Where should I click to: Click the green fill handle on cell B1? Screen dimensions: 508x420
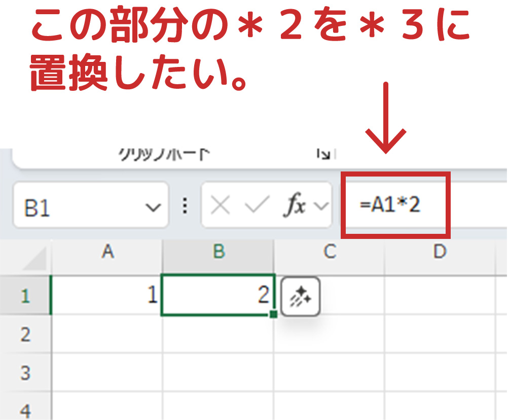click(274, 315)
